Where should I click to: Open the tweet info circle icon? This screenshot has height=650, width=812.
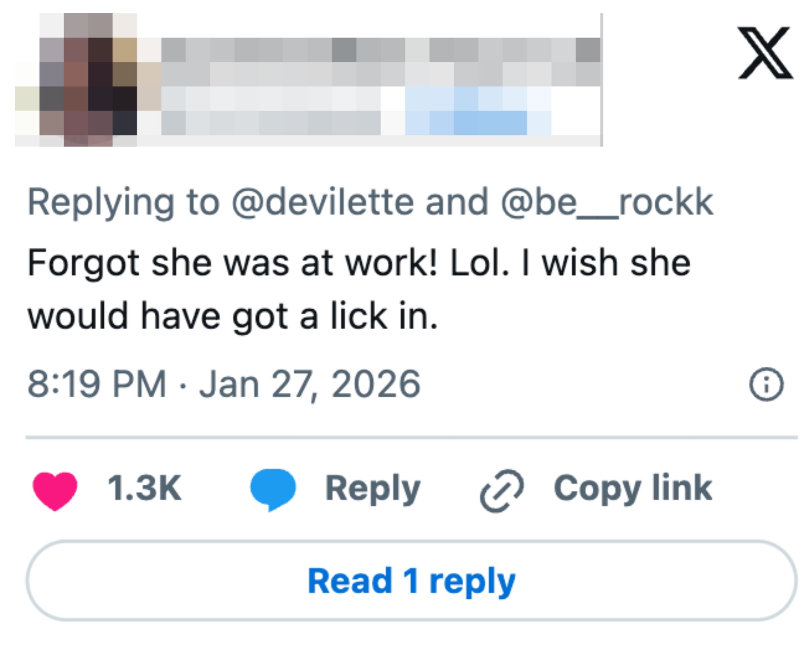pyautogui.click(x=766, y=384)
